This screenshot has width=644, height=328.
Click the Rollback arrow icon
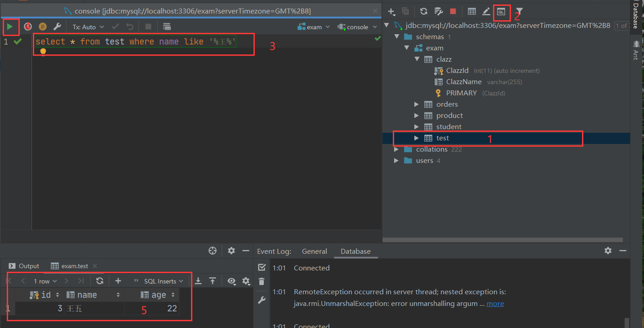pos(130,27)
